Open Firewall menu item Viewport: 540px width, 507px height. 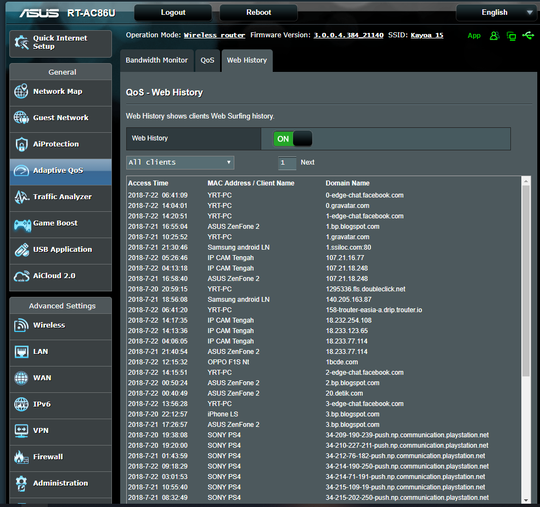[x=61, y=457]
